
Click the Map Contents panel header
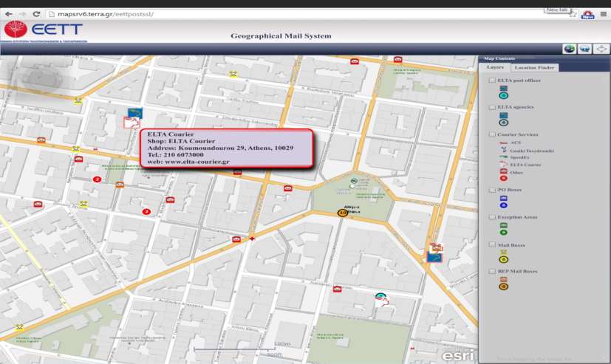(x=544, y=58)
